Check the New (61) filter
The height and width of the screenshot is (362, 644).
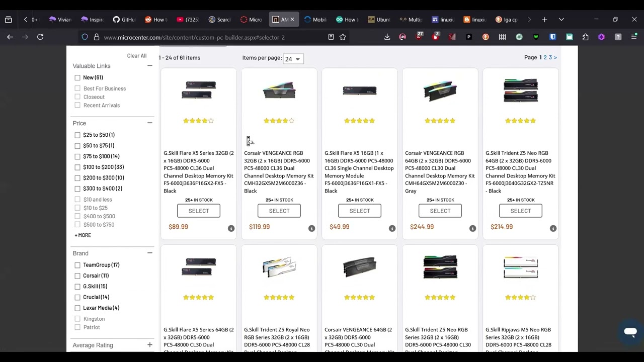pos(77,77)
